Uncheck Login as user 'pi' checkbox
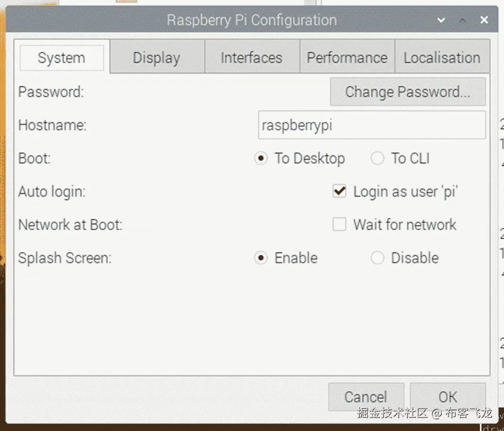This screenshot has height=431, width=504. [x=339, y=191]
